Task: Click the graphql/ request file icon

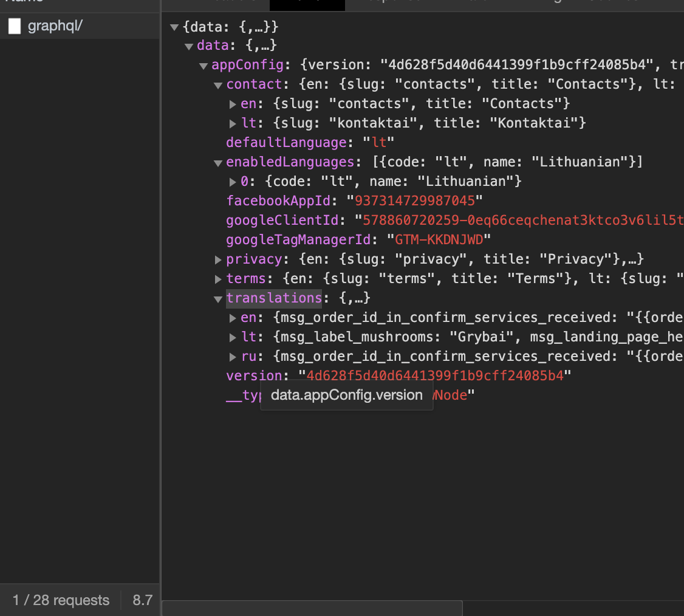Action: [x=15, y=26]
